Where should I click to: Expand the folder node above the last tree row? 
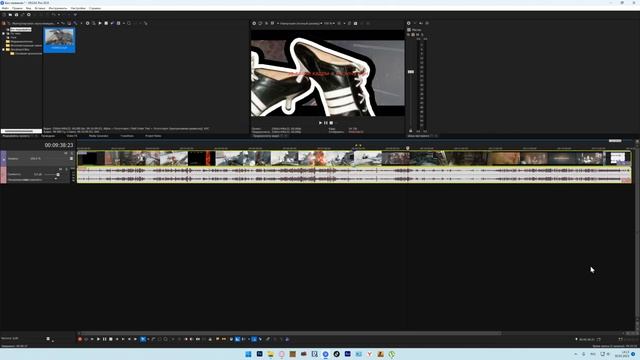coord(4,49)
